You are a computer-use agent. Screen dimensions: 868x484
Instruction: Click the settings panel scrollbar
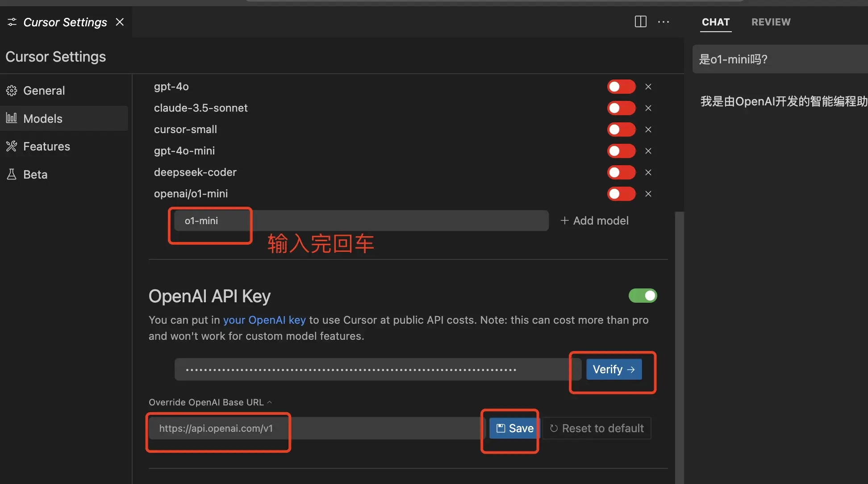point(680,347)
